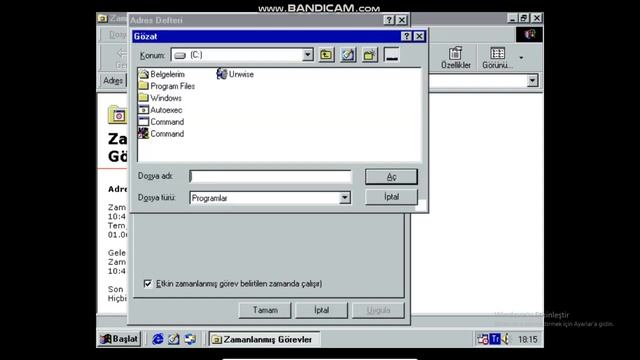Go up one folder level in Gözat
Screen dimensions: 640x360
pyautogui.click(x=326, y=55)
